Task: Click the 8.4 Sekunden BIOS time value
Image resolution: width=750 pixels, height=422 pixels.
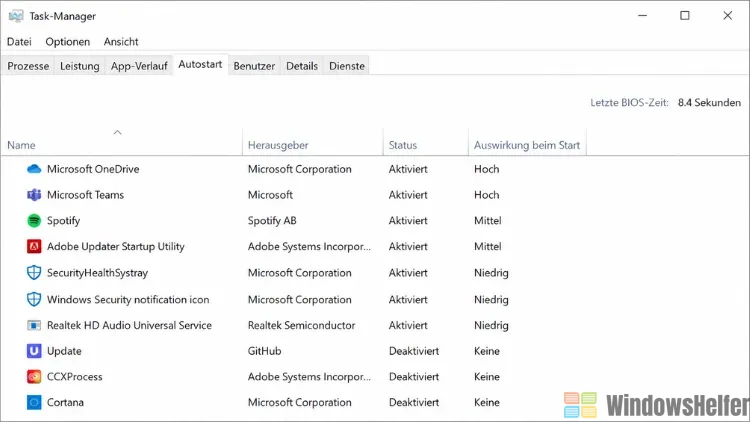Action: [709, 102]
